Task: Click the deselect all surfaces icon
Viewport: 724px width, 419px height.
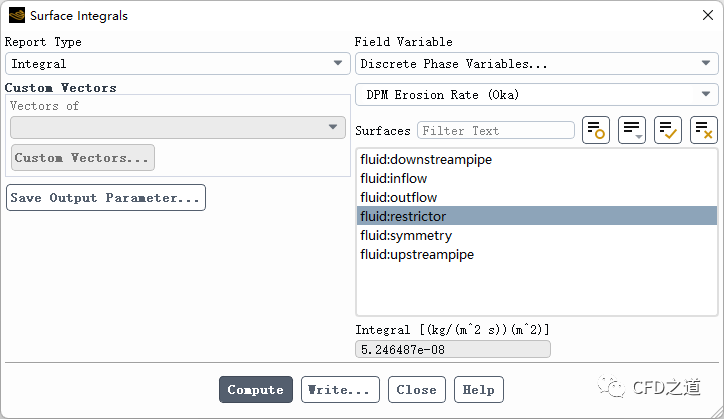Action: coord(703,130)
